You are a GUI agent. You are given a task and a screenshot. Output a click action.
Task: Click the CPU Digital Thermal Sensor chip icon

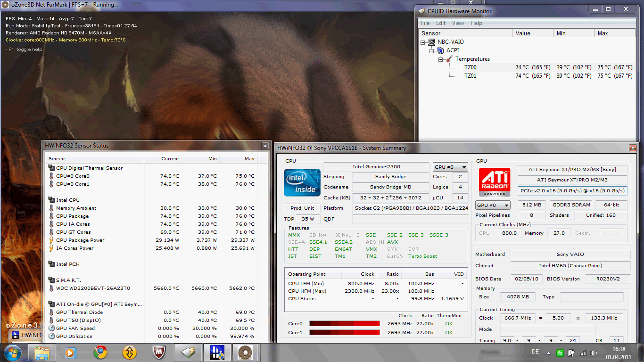(x=51, y=168)
